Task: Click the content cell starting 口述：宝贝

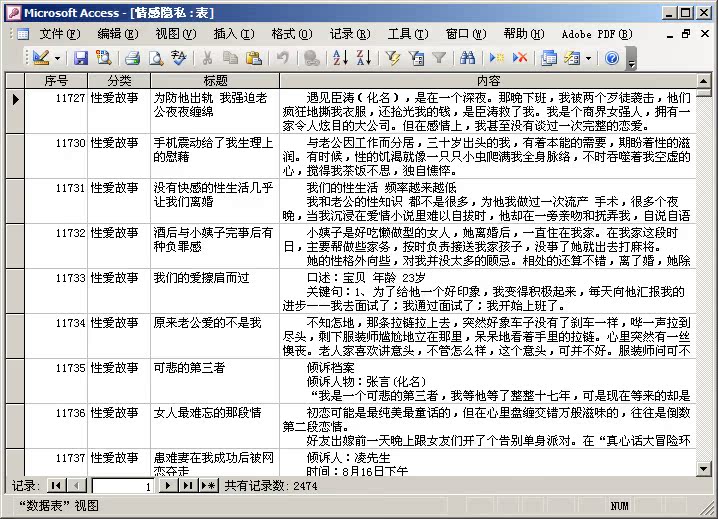Action: 488,291
